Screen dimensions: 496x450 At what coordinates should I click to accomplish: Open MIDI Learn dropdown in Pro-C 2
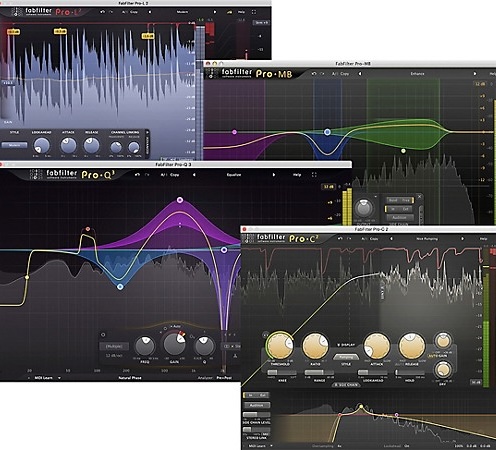271,446
